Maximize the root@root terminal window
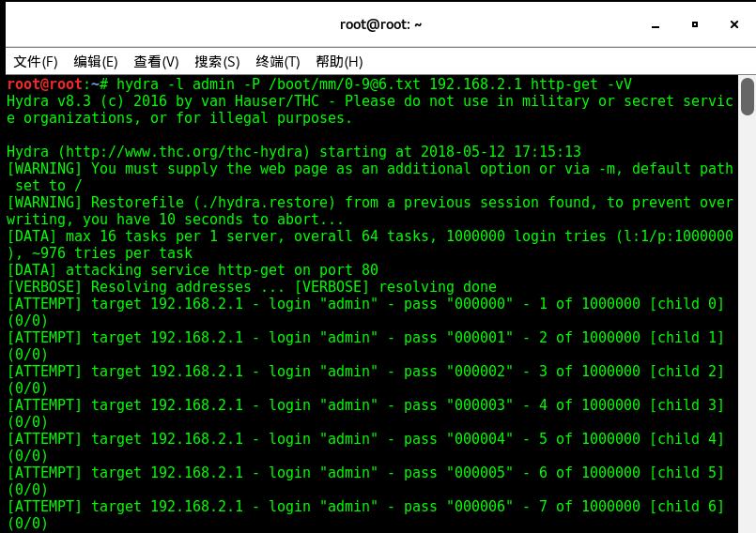This screenshot has width=756, height=533. click(x=695, y=24)
